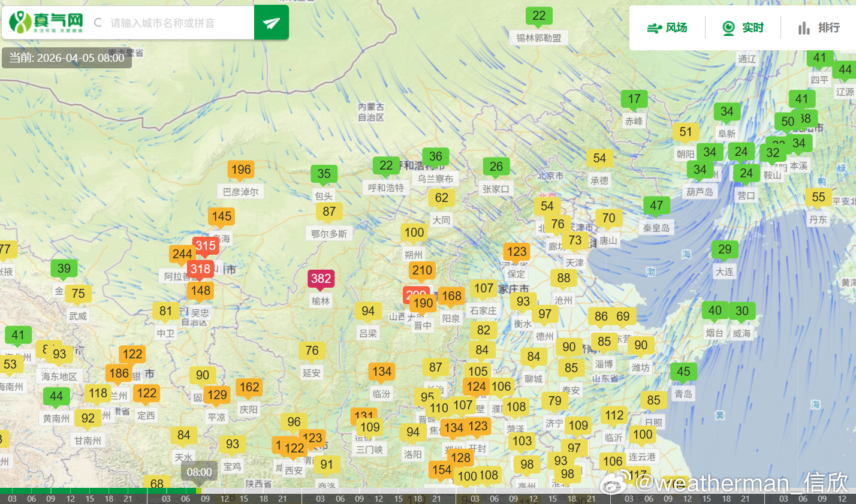This screenshot has width=856, height=504.
Task: Select the 315 red AQI marker
Action: click(x=206, y=246)
